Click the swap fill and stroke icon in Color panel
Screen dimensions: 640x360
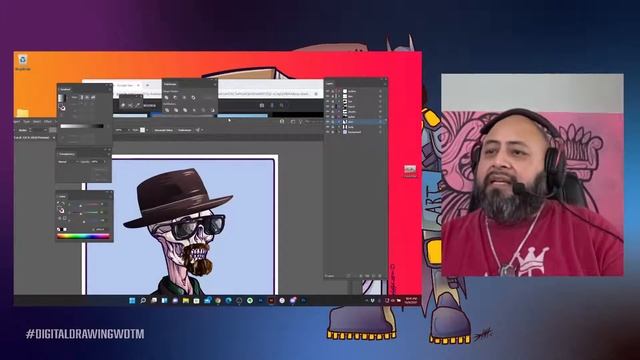pyautogui.click(x=62, y=203)
